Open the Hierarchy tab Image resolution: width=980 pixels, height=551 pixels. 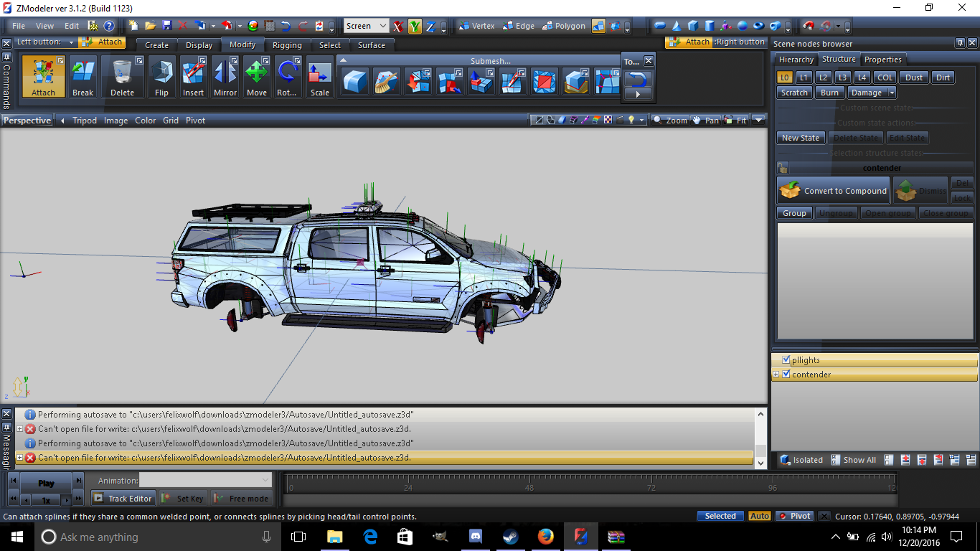click(x=796, y=60)
